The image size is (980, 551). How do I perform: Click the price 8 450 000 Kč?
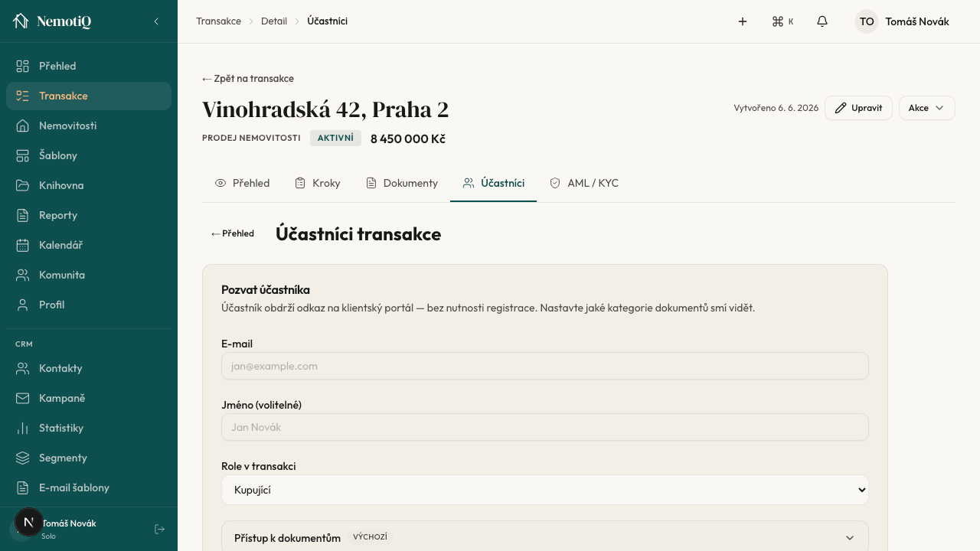tap(408, 139)
